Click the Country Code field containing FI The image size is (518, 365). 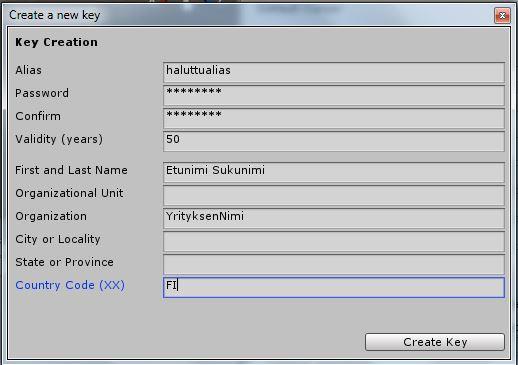[x=334, y=287]
